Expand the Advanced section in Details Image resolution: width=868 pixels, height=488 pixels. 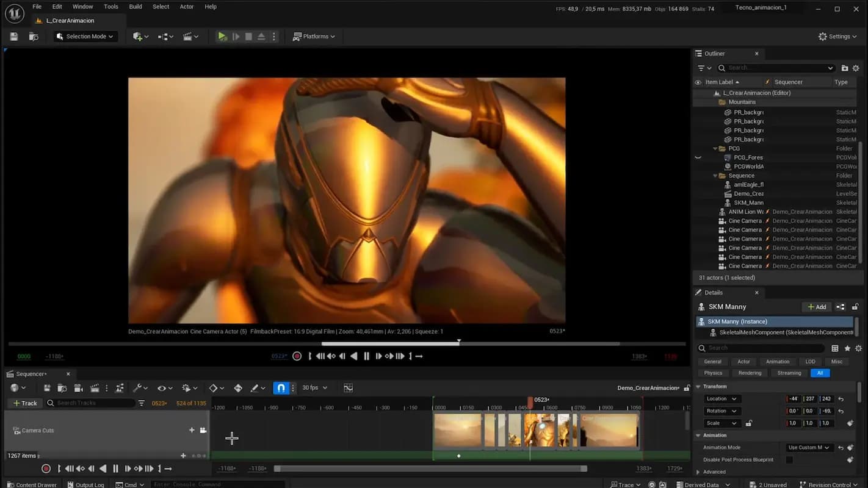point(698,472)
